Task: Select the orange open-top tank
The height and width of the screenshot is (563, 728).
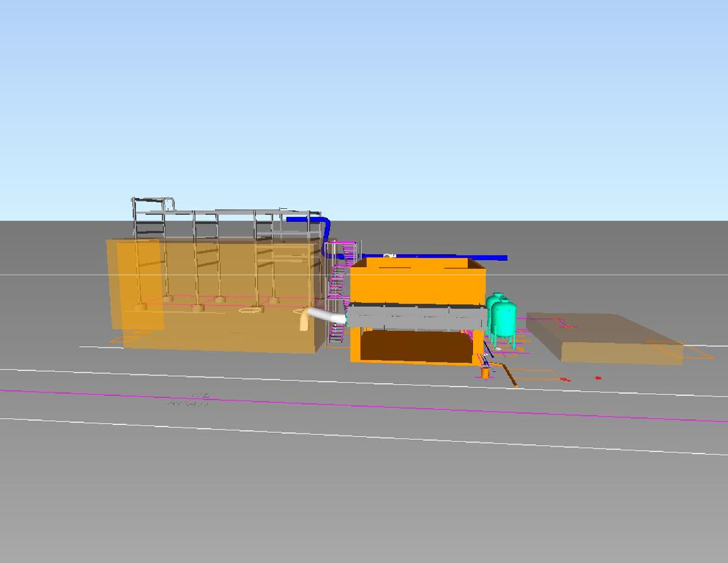Action: [x=418, y=283]
